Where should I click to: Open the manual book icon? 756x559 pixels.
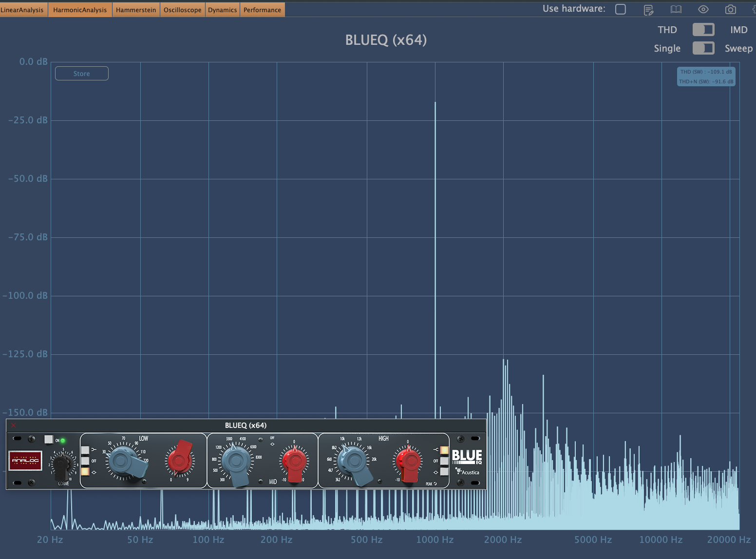(676, 9)
